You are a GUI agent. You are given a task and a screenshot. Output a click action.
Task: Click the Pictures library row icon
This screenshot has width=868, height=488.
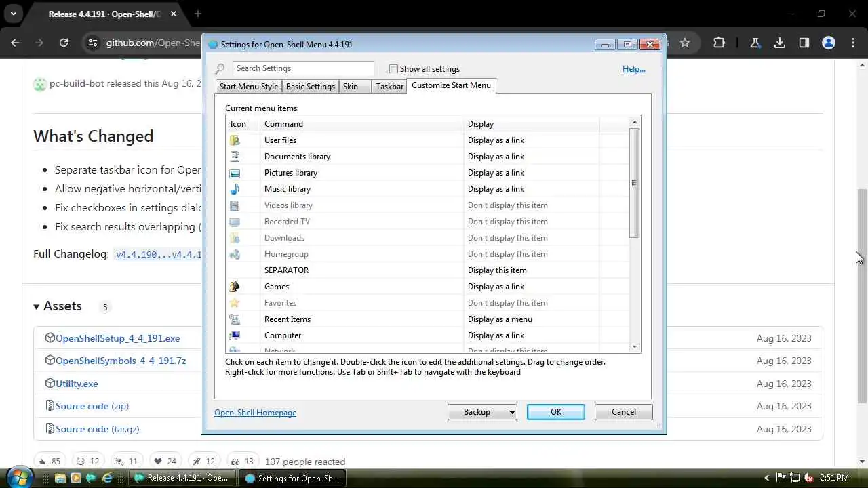coord(235,173)
